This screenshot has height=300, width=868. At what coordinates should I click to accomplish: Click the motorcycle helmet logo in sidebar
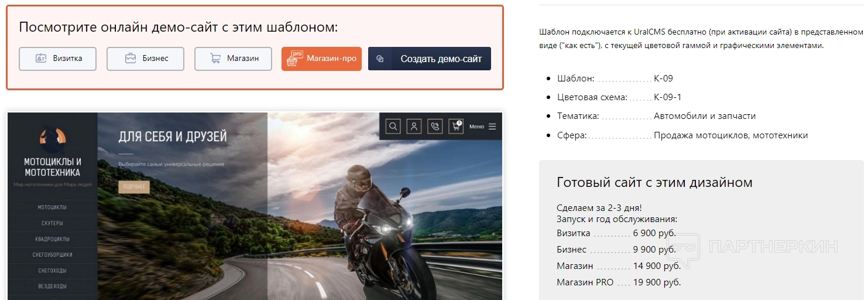pos(53,137)
